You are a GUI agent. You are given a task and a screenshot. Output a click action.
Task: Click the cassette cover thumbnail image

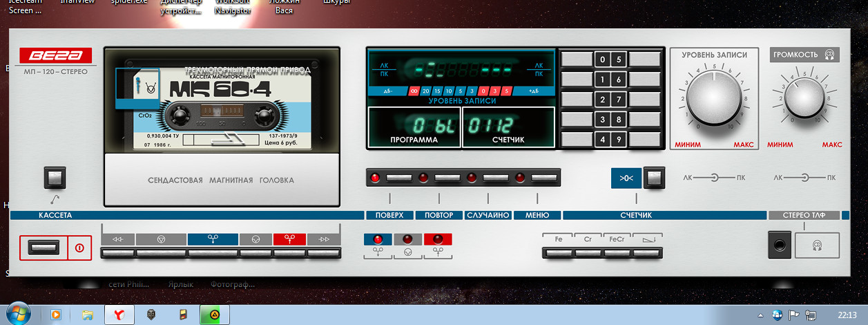coord(137,89)
